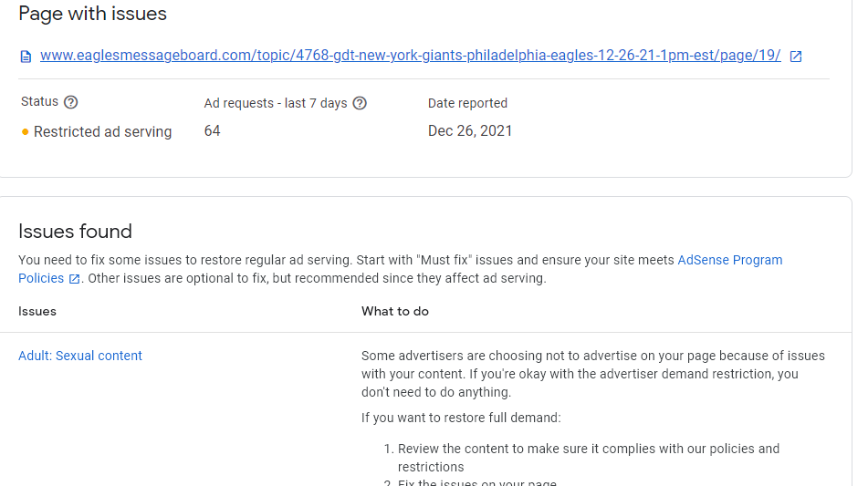The width and height of the screenshot is (868, 486).
Task: Click the Status label text
Action: coord(39,102)
